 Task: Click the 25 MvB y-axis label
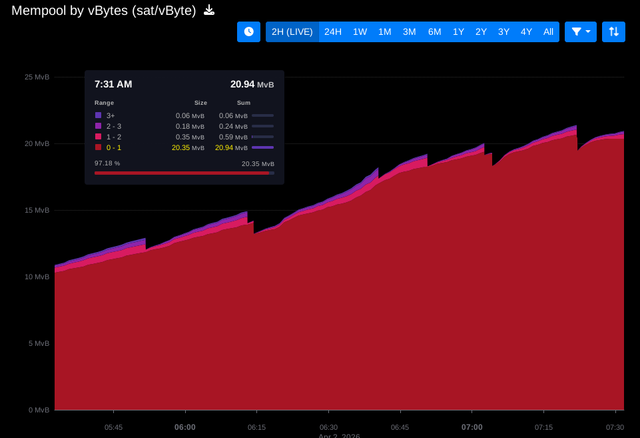37,77
